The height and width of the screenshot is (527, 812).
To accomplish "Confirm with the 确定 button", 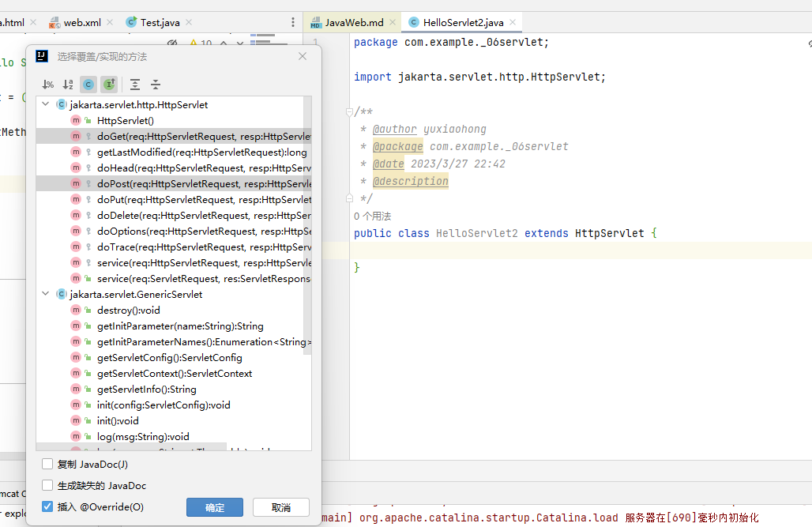I will point(214,507).
